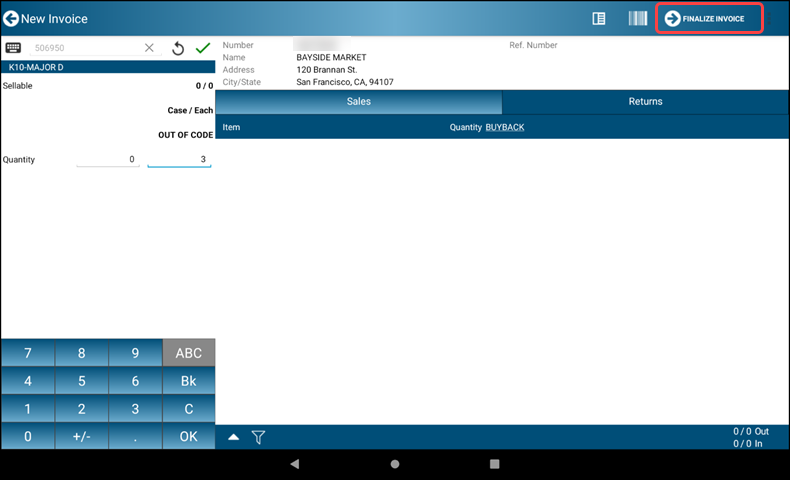Viewport: 790px width, 480px height.
Task: Click the 120 Brannan St. address
Action: tap(326, 70)
